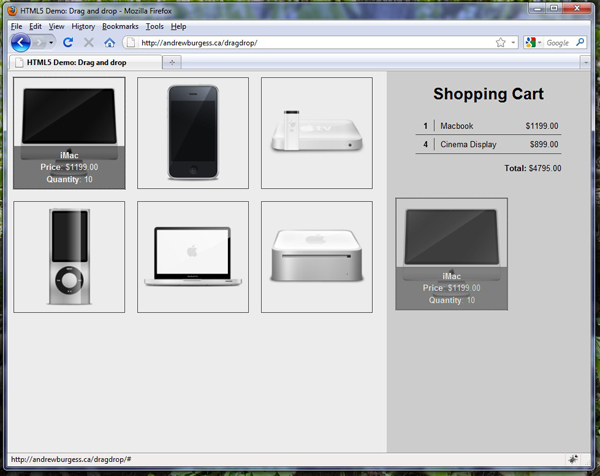600x476 pixels.
Task: Minimize the Firefox window
Action: 538,8
